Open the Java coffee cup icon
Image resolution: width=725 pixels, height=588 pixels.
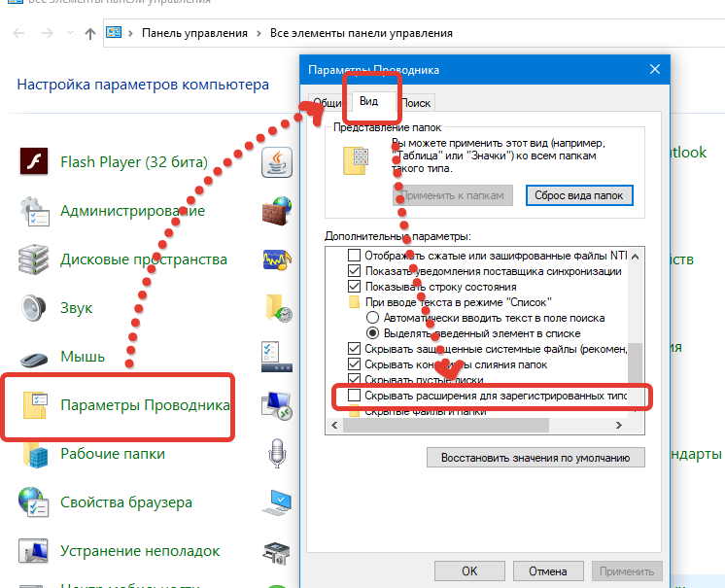[277, 161]
